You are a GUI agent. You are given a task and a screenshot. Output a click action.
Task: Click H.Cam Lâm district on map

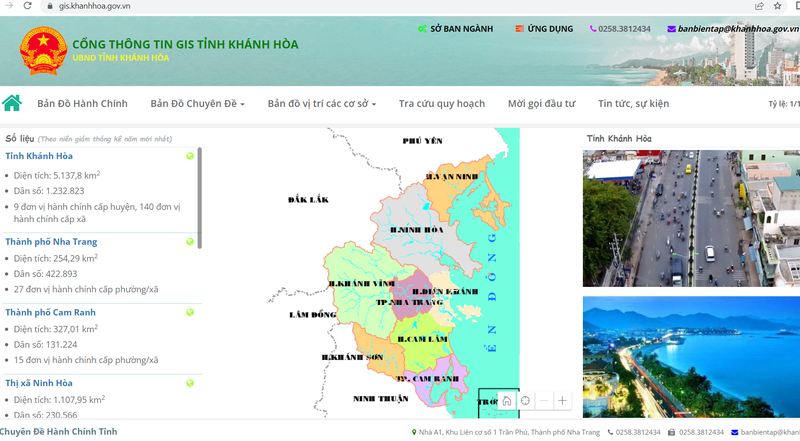(x=422, y=339)
